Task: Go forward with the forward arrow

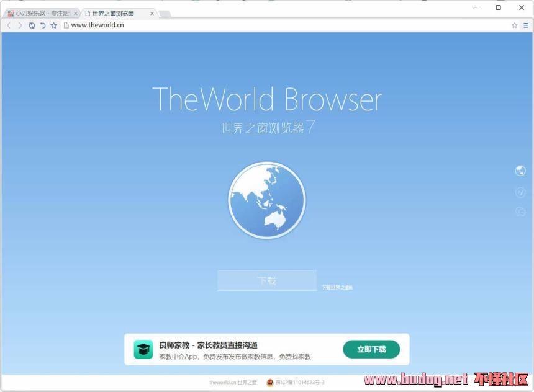Action: click(x=20, y=25)
